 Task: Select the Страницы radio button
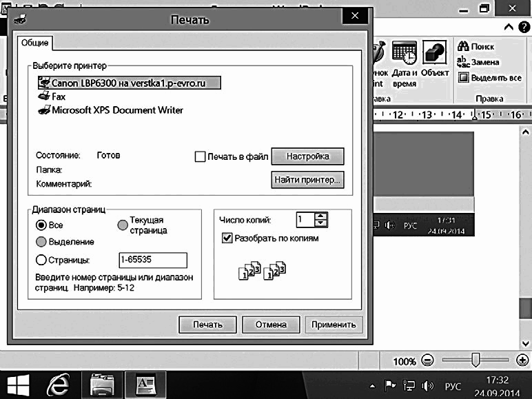coord(41,260)
